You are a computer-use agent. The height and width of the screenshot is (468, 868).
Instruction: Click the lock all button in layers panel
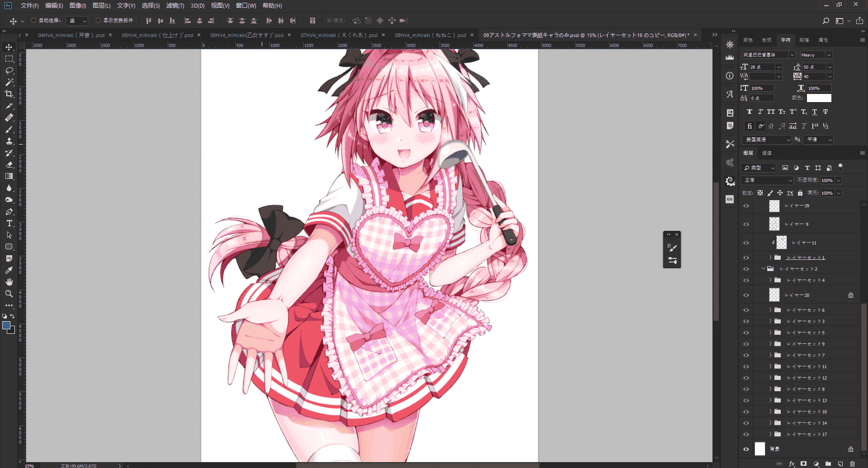coord(800,193)
